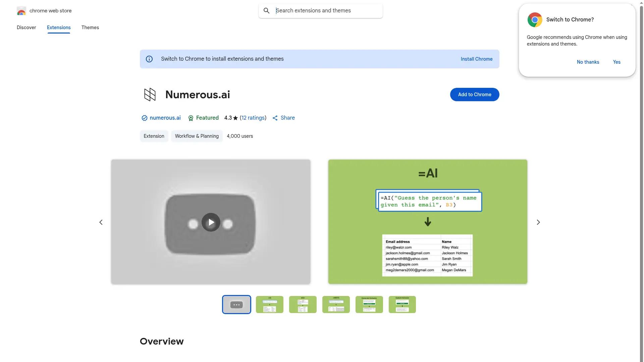Click the Numerous.ai extension logo
Viewport: 644px width, 362px height.
pyautogui.click(x=150, y=95)
